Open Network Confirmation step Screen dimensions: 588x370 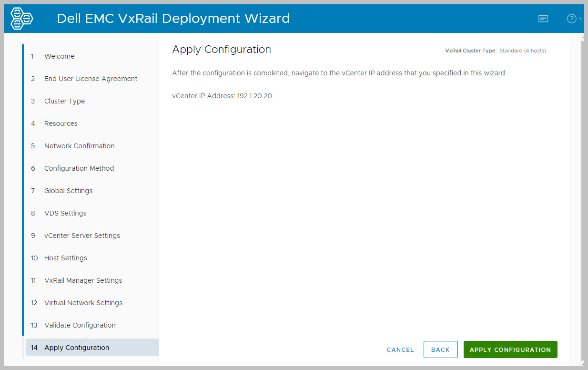point(79,146)
